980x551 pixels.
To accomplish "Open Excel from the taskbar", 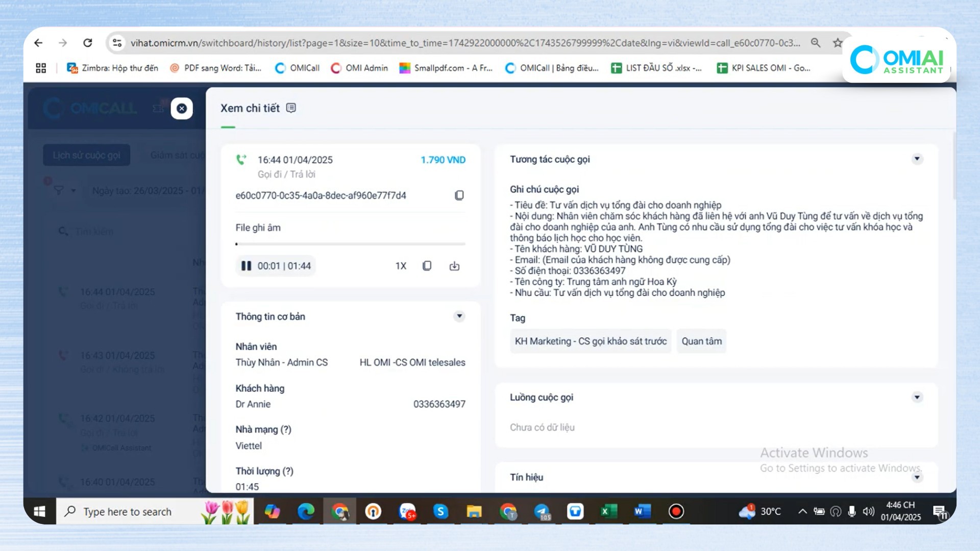I will click(608, 511).
